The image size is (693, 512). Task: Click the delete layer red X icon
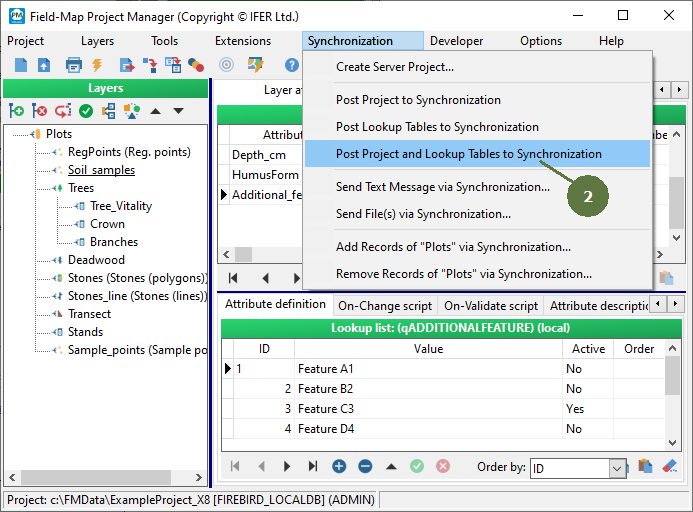pyautogui.click(x=41, y=111)
